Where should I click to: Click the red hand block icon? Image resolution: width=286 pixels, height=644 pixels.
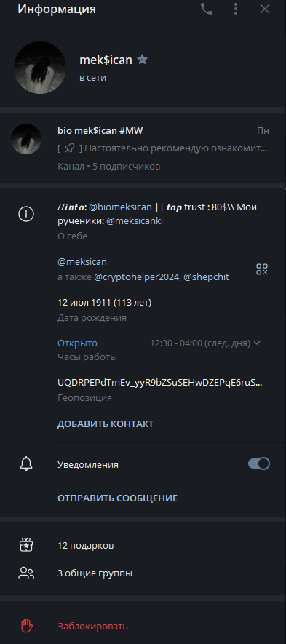coord(27,626)
